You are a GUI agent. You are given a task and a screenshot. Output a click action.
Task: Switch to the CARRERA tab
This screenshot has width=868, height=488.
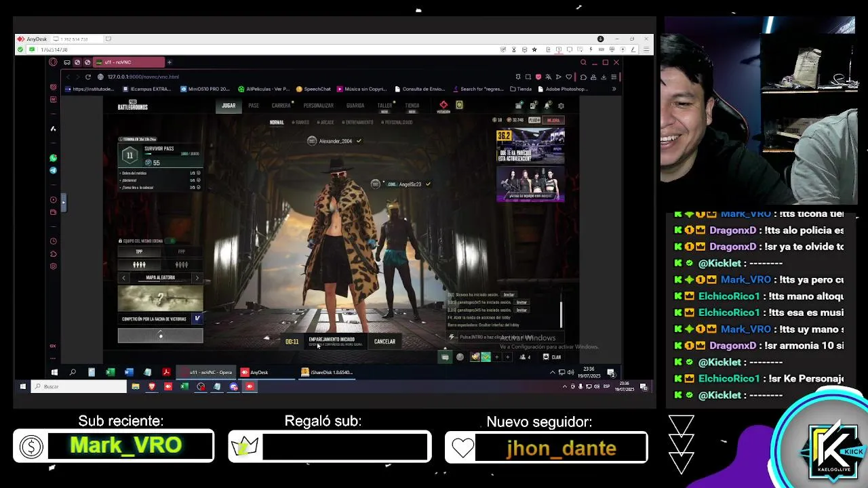coord(281,106)
